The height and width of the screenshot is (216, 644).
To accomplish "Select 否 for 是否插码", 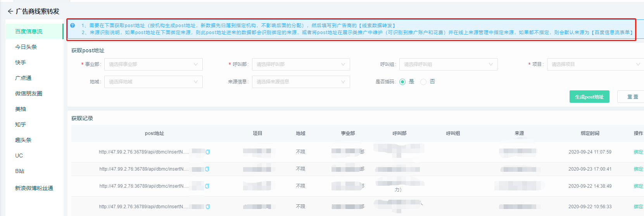I will [423, 82].
